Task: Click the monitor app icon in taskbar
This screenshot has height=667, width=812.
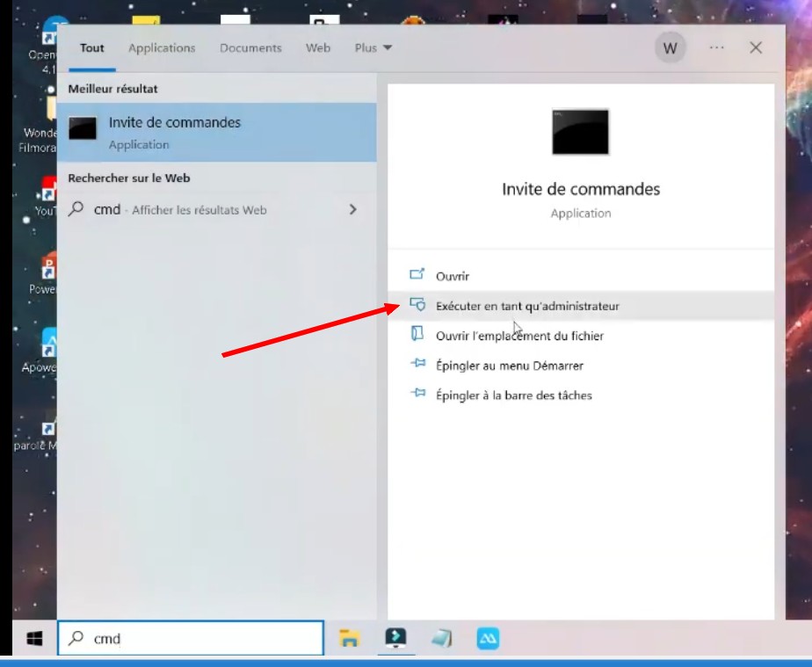Action: point(395,639)
